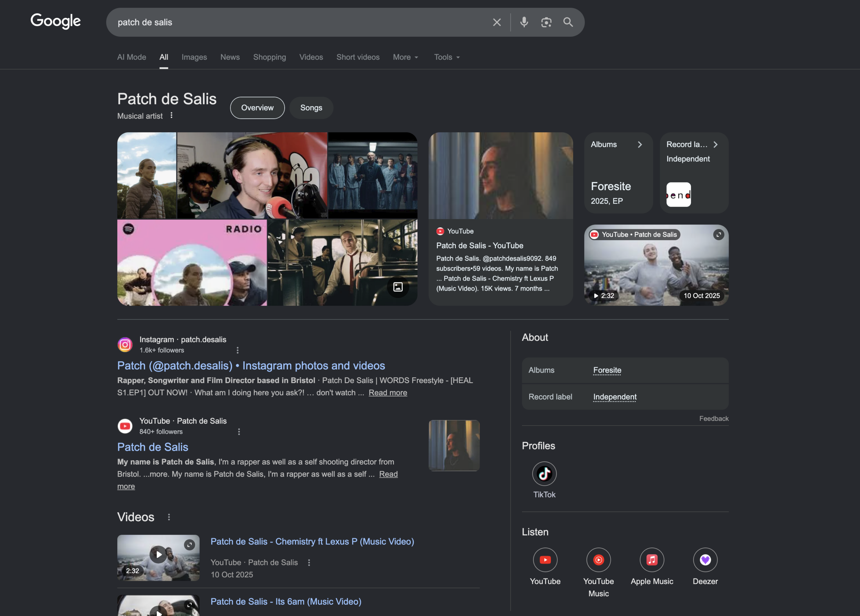Select the News tab
The height and width of the screenshot is (616, 860).
pyautogui.click(x=230, y=57)
